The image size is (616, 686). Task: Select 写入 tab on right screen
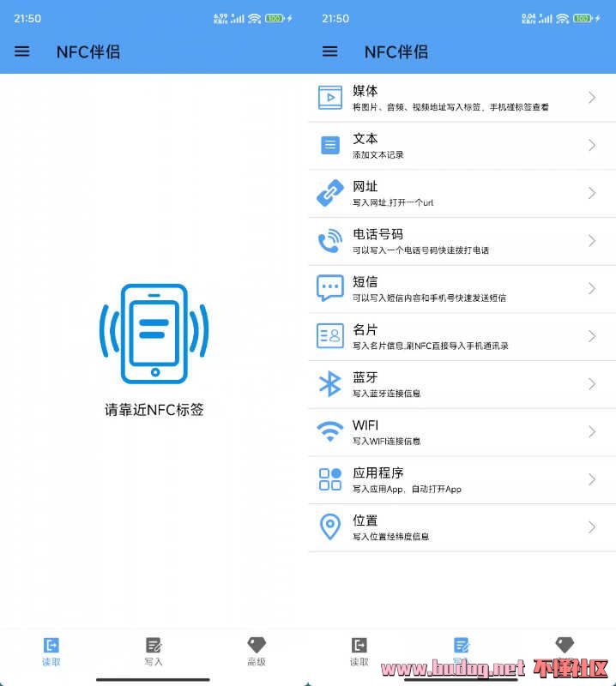[462, 652]
